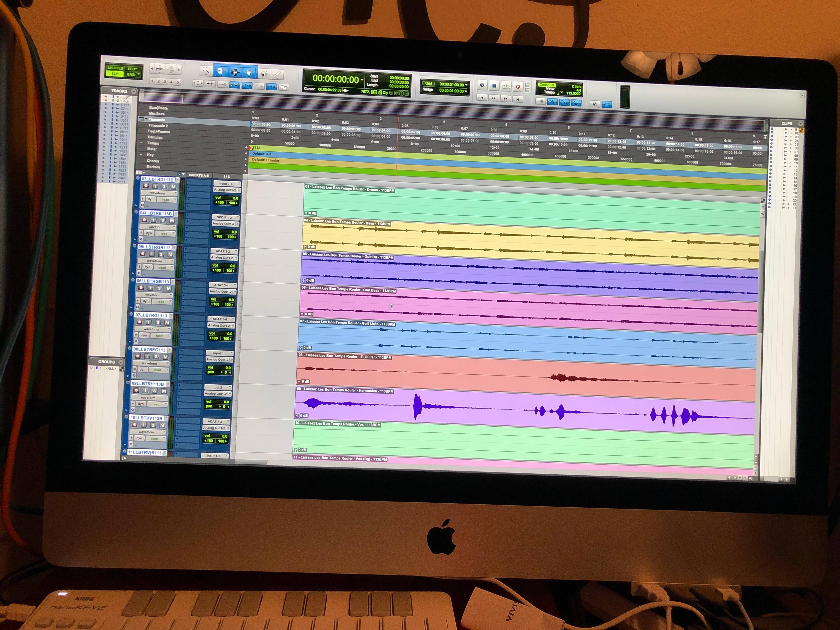840x630 pixels.
Task: Select the Pencil tool
Action: [278, 74]
